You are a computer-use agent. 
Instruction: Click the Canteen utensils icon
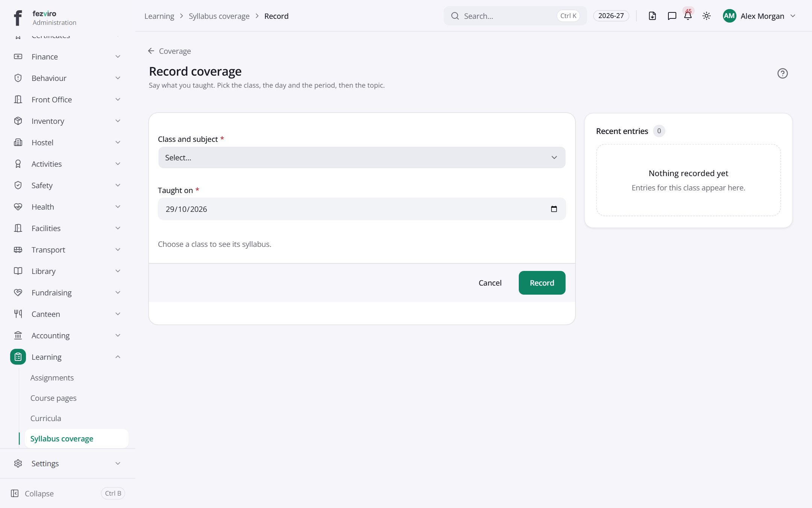point(18,314)
